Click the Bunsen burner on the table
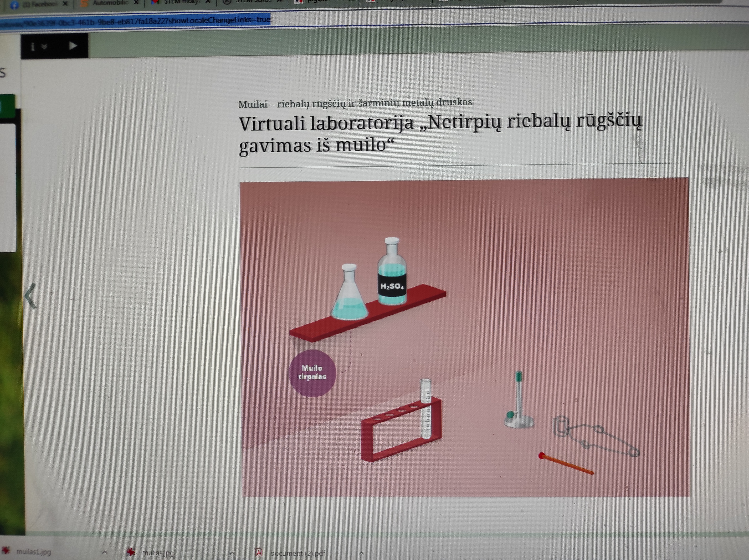The height and width of the screenshot is (560, 749). [518, 403]
